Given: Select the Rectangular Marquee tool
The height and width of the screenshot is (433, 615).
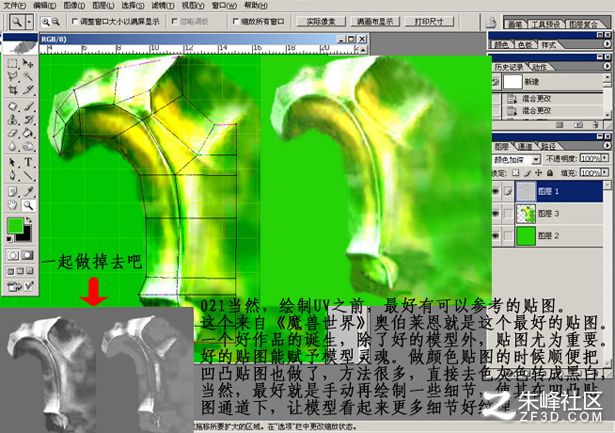Looking at the screenshot, I should click(13, 63).
